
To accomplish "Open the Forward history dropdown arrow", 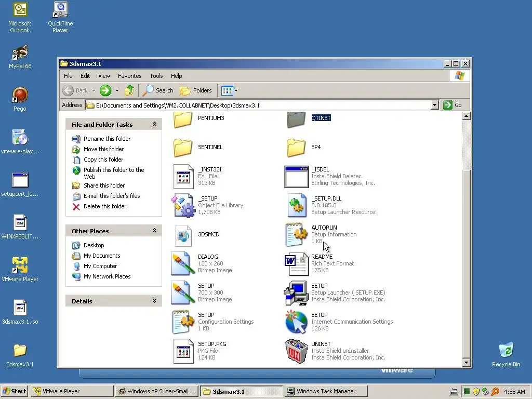I will pyautogui.click(x=117, y=90).
